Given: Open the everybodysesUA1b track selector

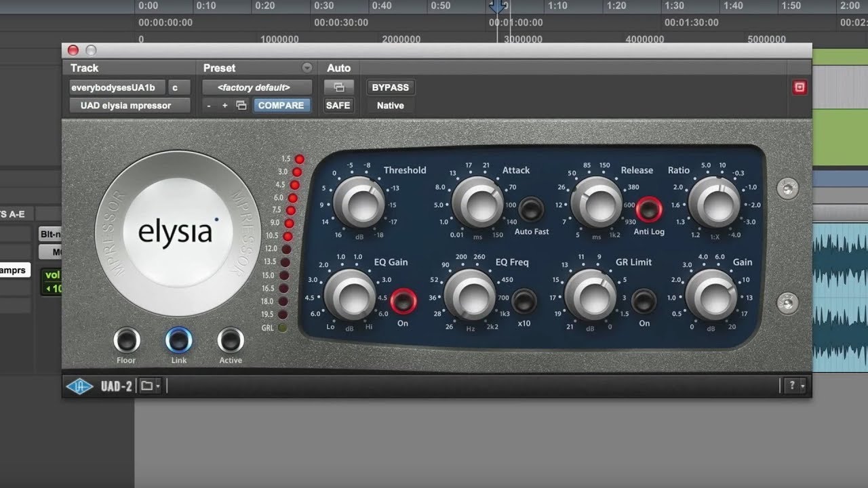Looking at the screenshot, I should coord(117,87).
